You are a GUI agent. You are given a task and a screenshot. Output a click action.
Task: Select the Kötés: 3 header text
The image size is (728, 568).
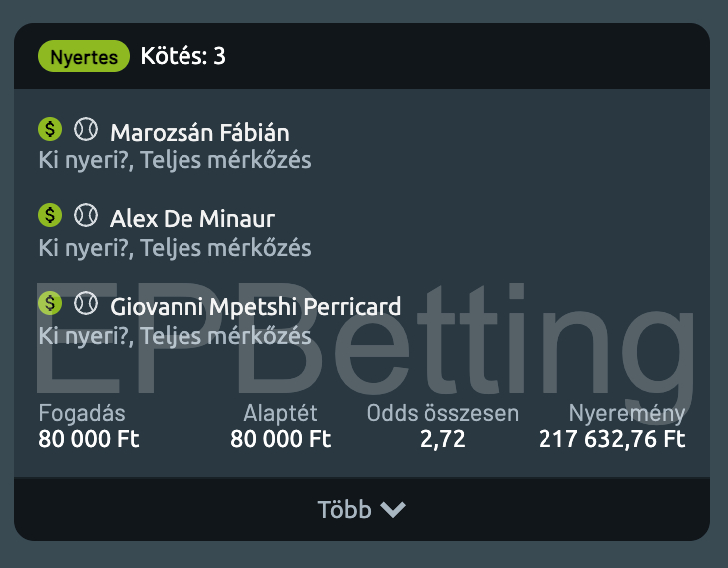183,56
